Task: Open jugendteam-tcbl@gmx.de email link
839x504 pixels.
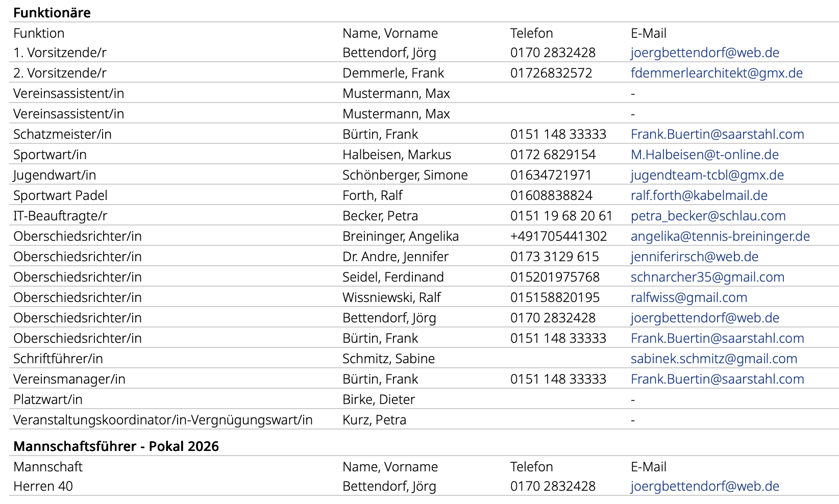Action: pyautogui.click(x=707, y=175)
